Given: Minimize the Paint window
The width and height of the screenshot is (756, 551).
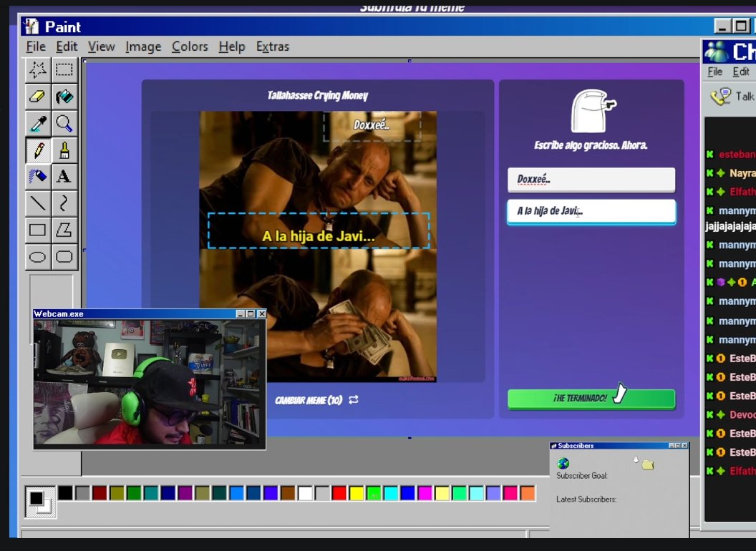Looking at the screenshot, I should click(722, 26).
